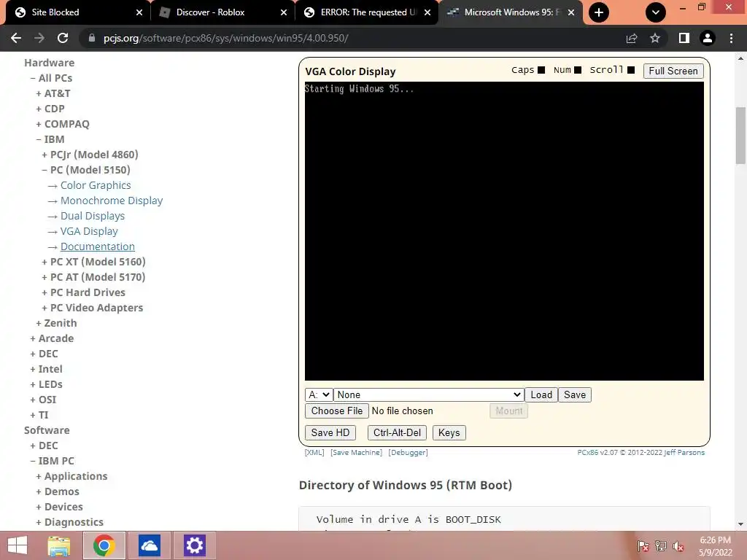Open taskbar clock showing 6:26 PM
747x560 pixels.
[x=715, y=546]
